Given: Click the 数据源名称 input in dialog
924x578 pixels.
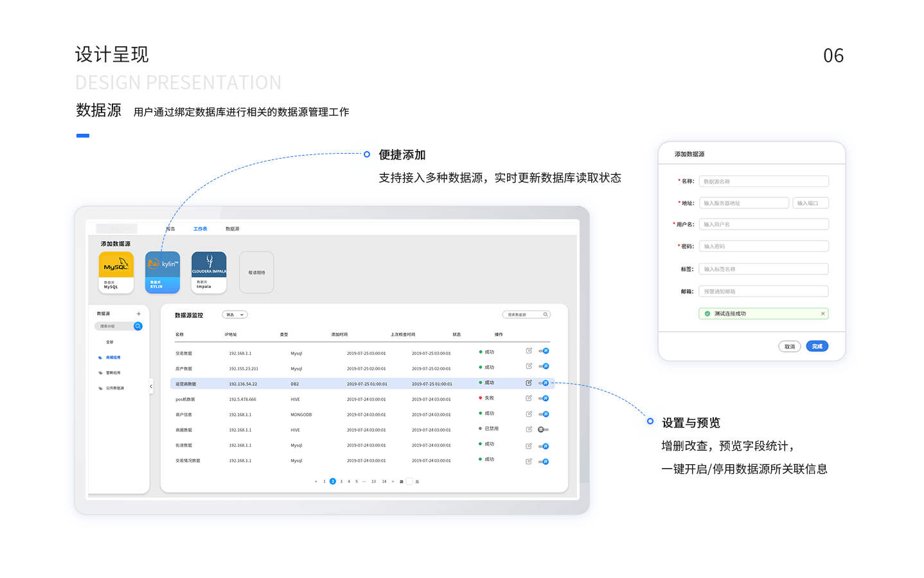Looking at the screenshot, I should pos(764,181).
